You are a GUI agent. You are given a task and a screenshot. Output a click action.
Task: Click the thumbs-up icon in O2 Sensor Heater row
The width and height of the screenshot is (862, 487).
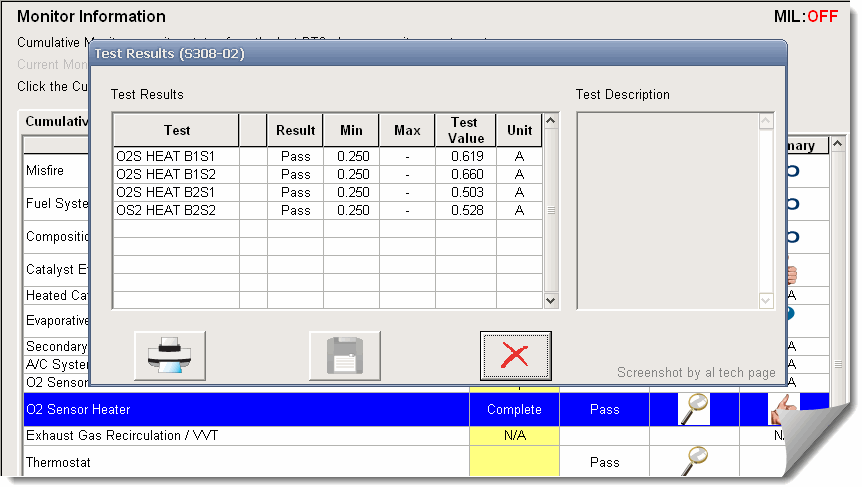coord(784,409)
